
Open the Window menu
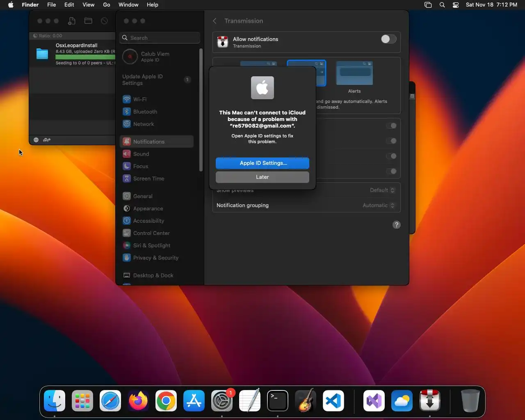tap(128, 5)
